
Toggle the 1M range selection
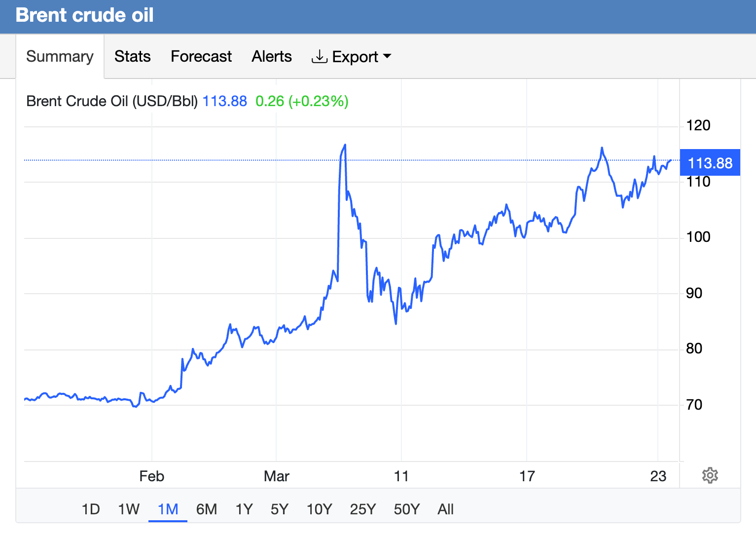coord(168,509)
